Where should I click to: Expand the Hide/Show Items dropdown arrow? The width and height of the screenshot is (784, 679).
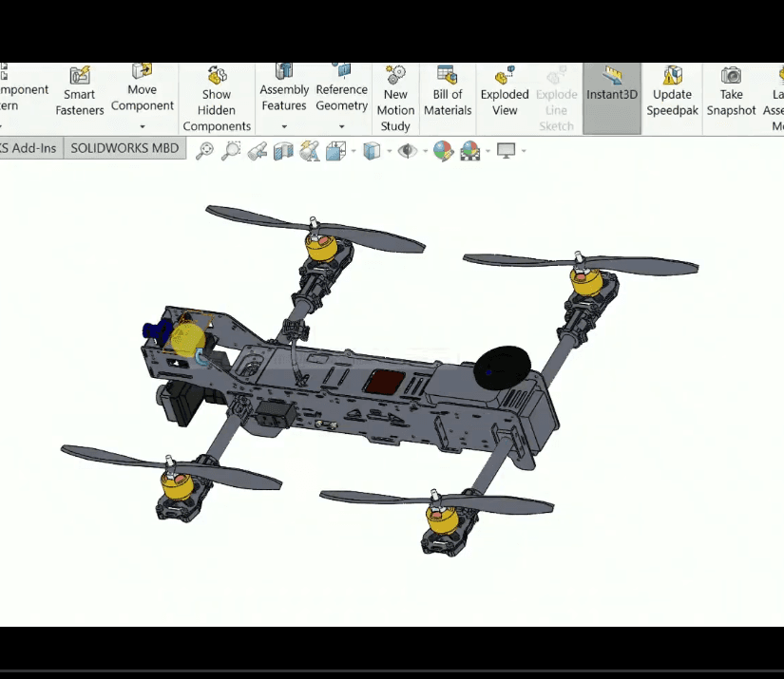[425, 151]
